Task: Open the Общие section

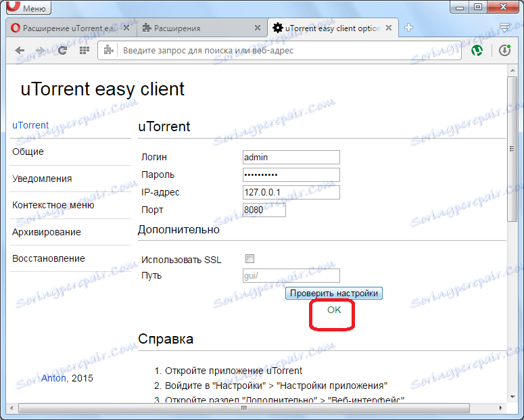Action: click(28, 151)
